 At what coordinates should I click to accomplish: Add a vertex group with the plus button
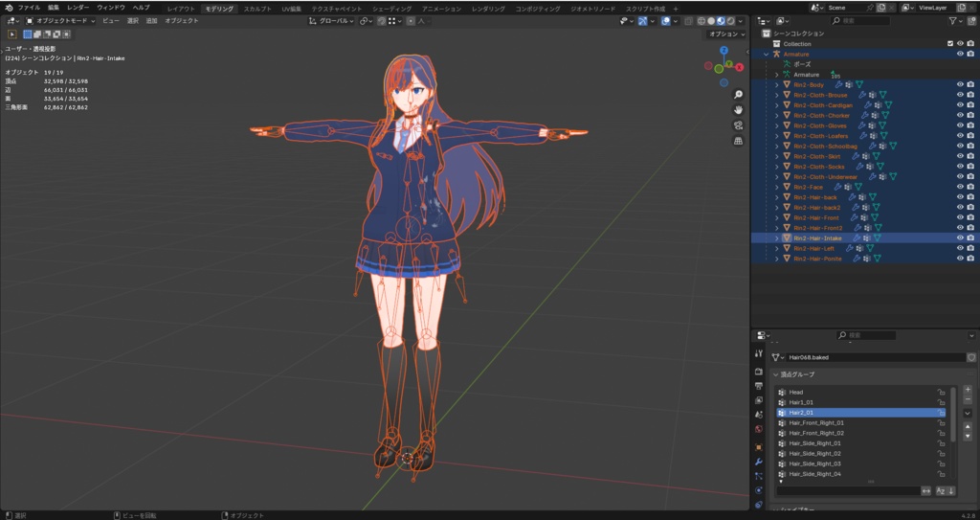pyautogui.click(x=969, y=389)
